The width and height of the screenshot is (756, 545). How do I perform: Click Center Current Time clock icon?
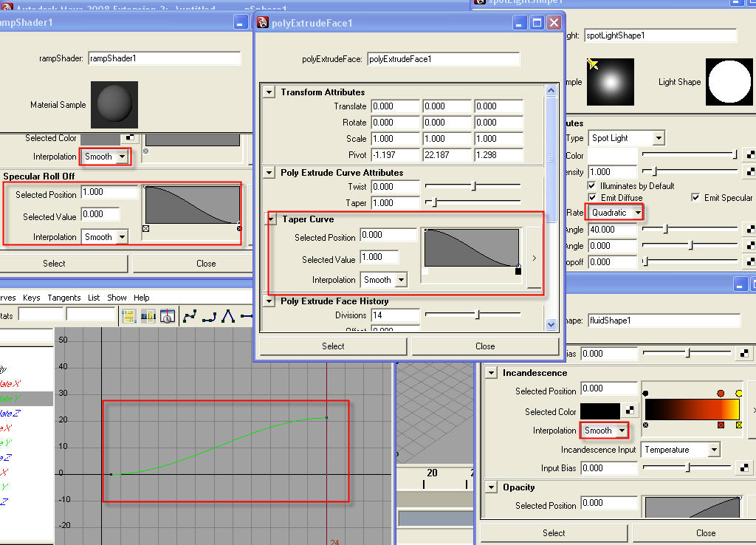pyautogui.click(x=168, y=316)
